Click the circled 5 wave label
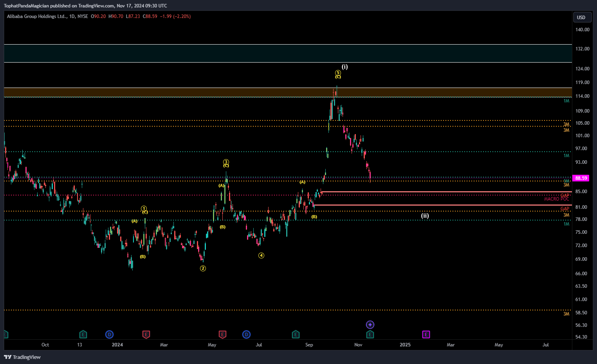Image resolution: width=597 pixels, height=364 pixels. 338,73
